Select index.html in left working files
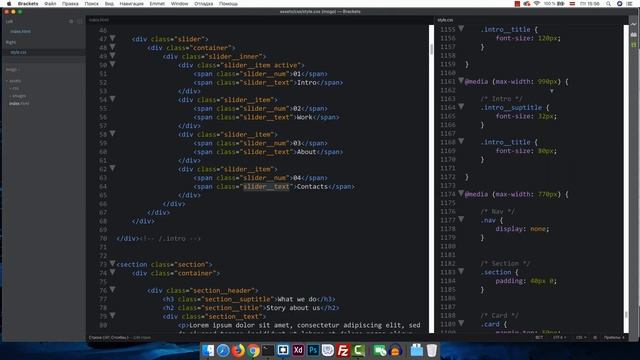This screenshot has height=360, width=640. pyautogui.click(x=20, y=31)
